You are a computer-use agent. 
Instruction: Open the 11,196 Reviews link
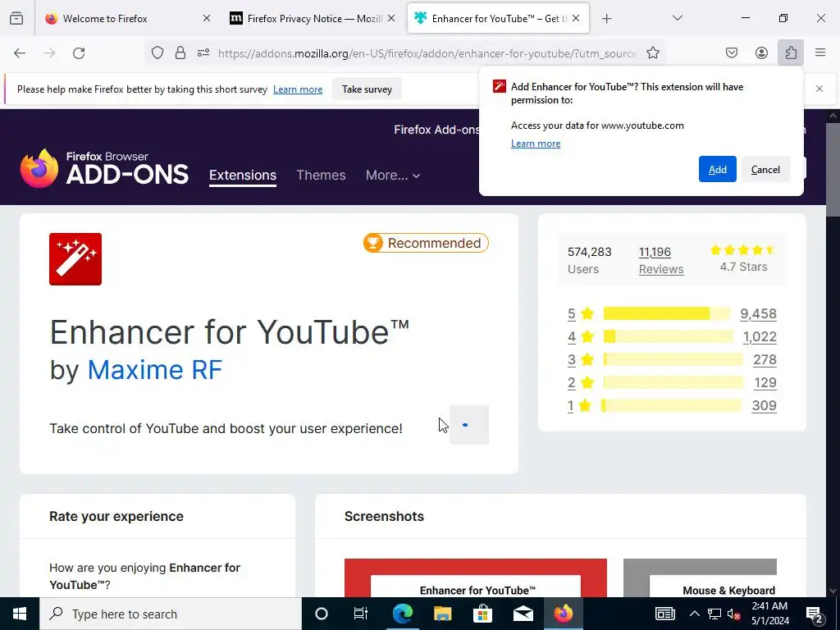[x=661, y=260]
